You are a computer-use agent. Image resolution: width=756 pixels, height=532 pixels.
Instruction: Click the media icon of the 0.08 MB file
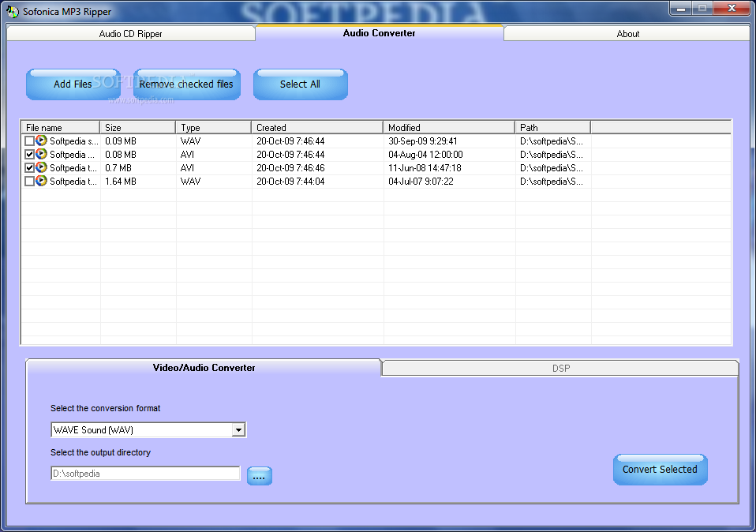point(42,154)
